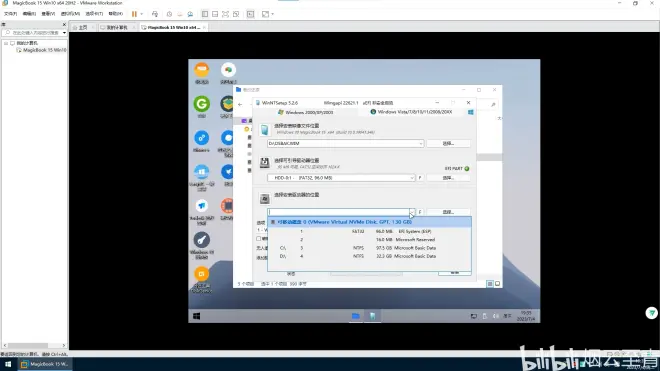The image size is (660, 371).
Task: Expand the HDD-0:1 boot drive combo box
Action: pos(412,178)
